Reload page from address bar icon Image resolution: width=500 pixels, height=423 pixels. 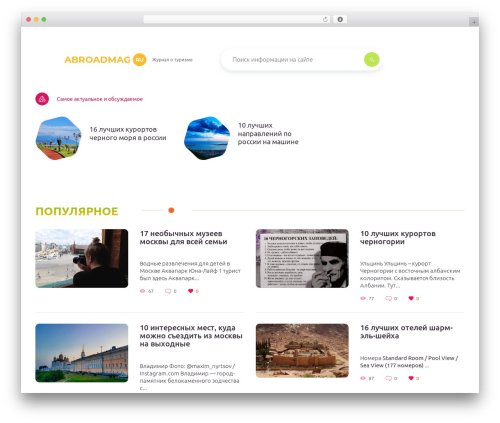(x=325, y=20)
